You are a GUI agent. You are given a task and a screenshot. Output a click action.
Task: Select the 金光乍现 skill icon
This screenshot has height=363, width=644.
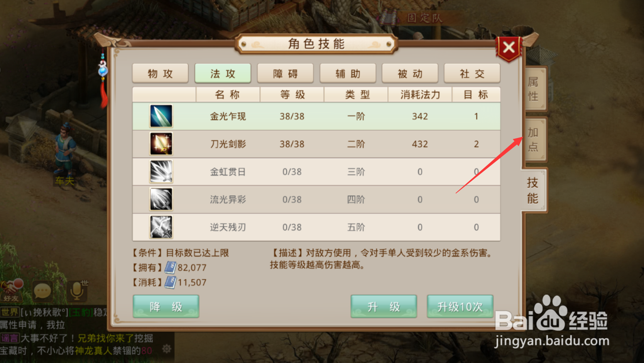(x=161, y=116)
